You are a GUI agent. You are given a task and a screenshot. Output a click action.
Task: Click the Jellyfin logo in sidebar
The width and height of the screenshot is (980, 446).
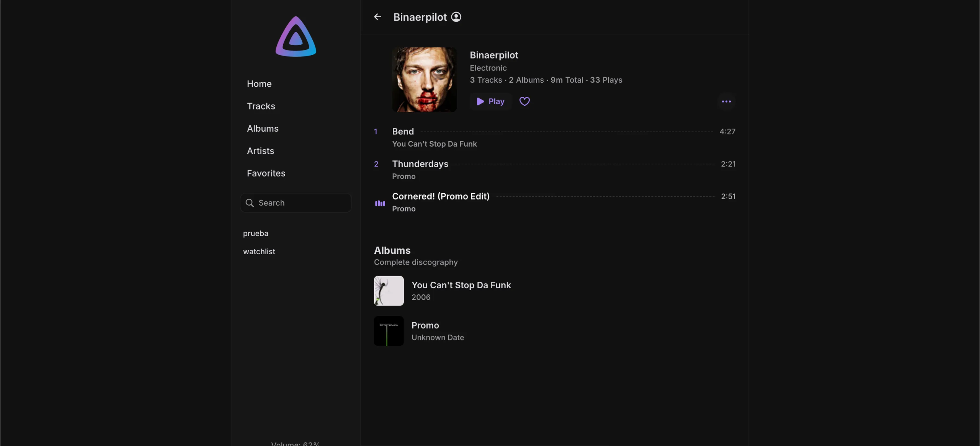point(296,37)
